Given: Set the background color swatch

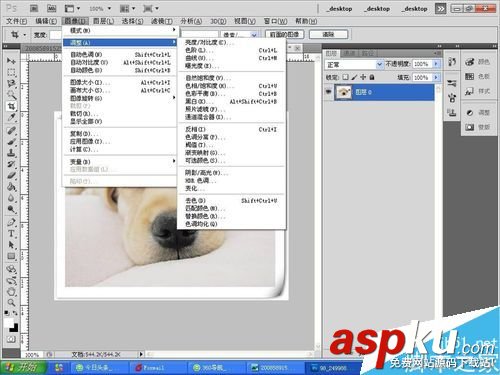Looking at the screenshot, I should click(x=14, y=328).
